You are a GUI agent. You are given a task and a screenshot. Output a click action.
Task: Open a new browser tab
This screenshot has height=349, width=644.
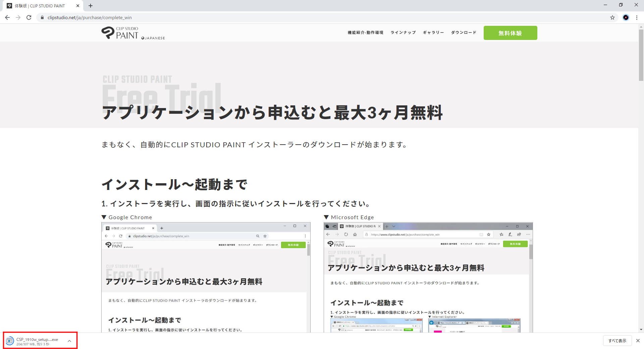pos(91,6)
